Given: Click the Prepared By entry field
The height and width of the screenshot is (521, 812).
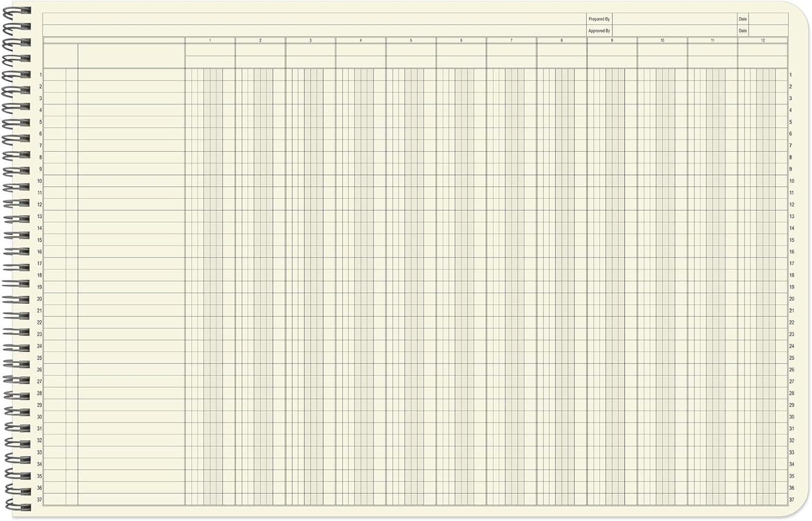Looking at the screenshot, I should [x=674, y=19].
